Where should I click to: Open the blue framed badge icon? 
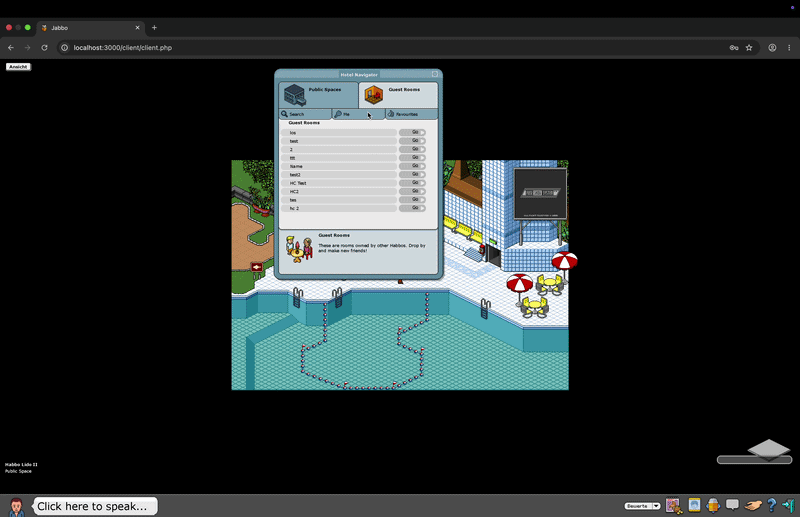[694, 505]
